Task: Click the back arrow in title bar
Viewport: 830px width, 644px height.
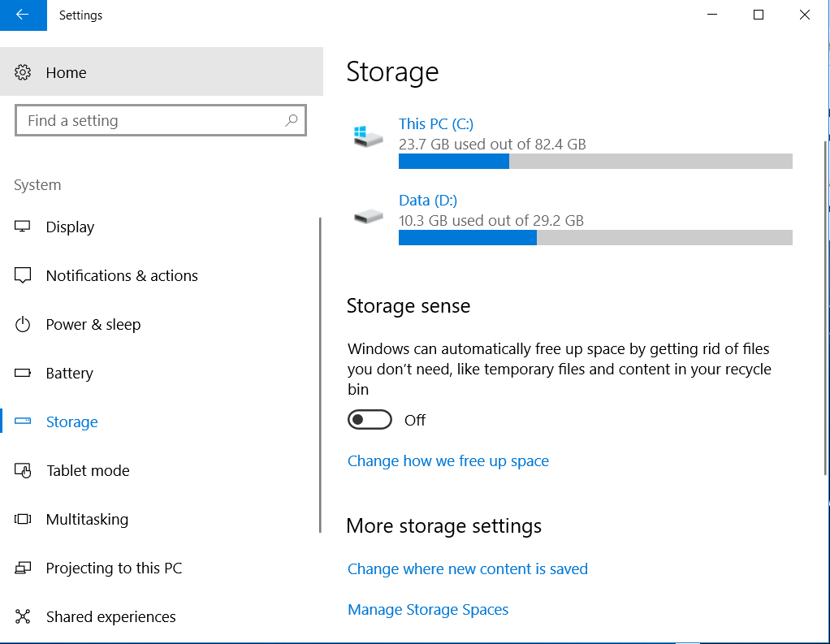Action: pos(23,15)
